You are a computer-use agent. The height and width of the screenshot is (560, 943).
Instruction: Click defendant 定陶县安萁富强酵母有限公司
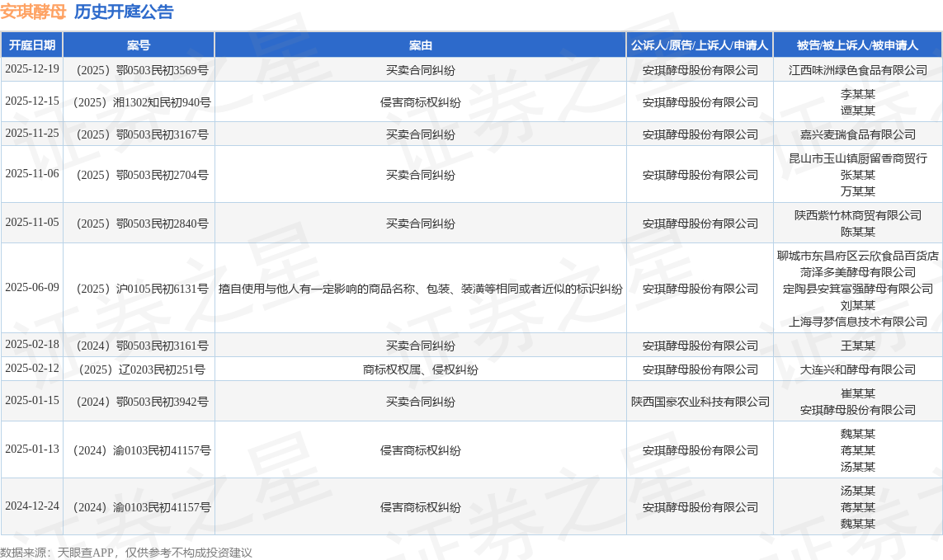[857, 289]
